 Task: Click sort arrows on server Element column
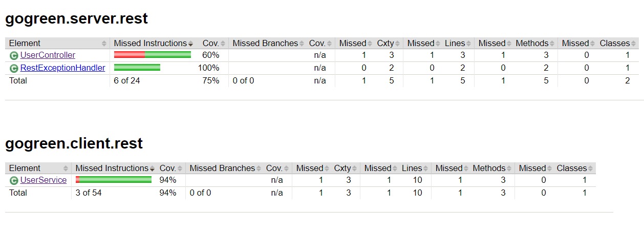[x=104, y=44]
